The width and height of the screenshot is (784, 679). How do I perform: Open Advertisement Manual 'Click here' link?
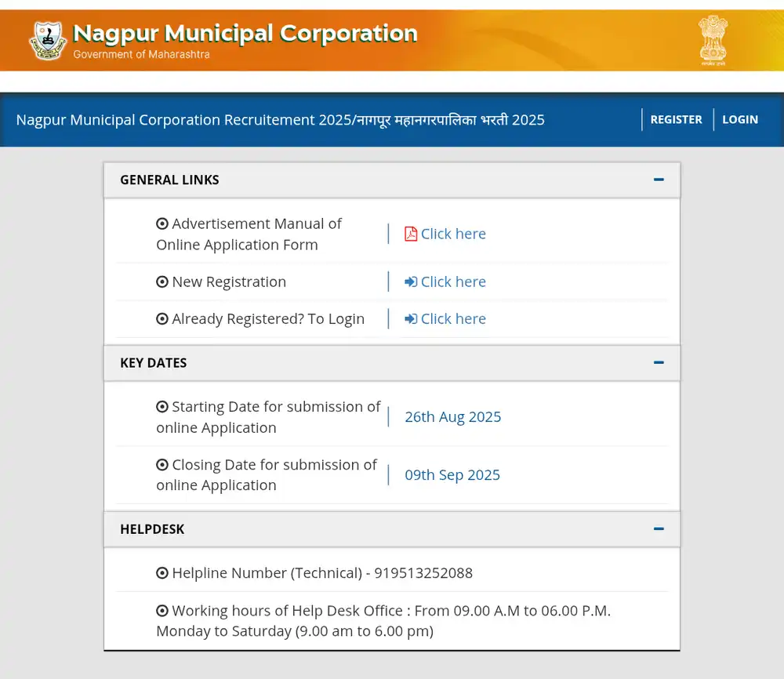pos(453,234)
